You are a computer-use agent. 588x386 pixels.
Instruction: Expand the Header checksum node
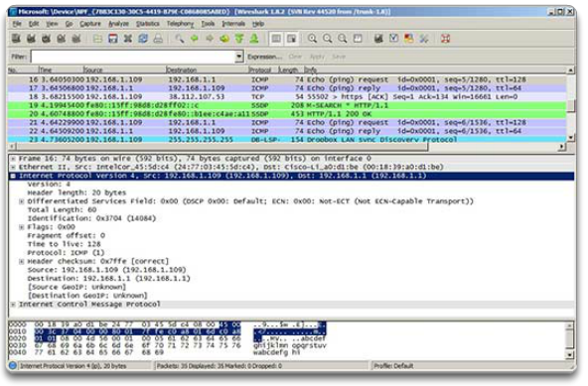(22, 262)
